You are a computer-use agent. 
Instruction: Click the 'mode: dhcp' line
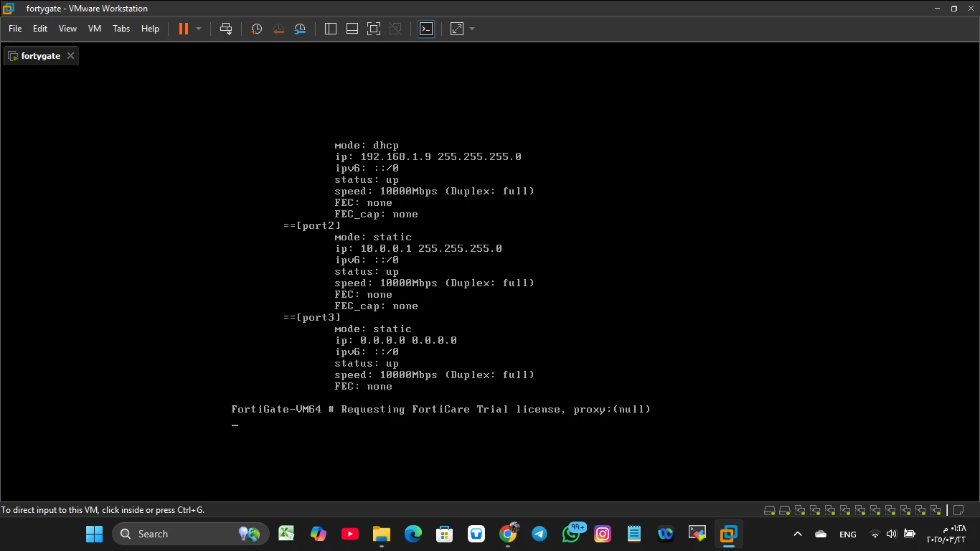click(x=367, y=145)
